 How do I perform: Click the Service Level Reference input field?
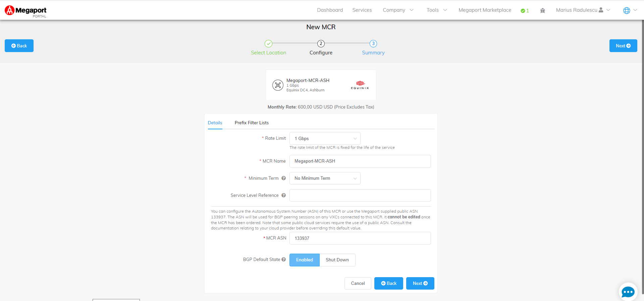360,196
